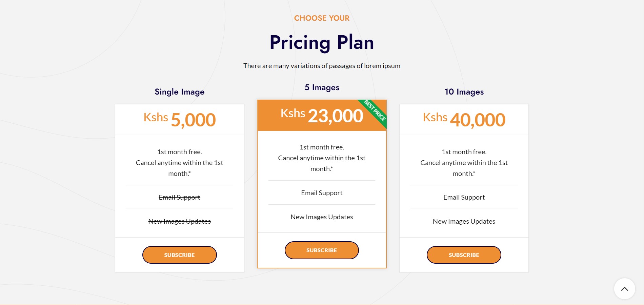The image size is (644, 305).
Task: Click the crossed-out Email Support feature
Action: click(x=180, y=197)
